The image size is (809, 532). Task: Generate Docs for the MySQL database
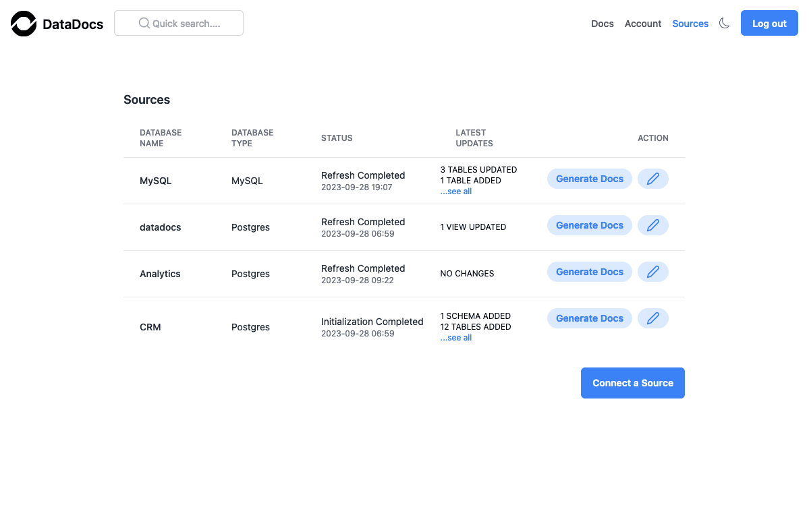(589, 178)
